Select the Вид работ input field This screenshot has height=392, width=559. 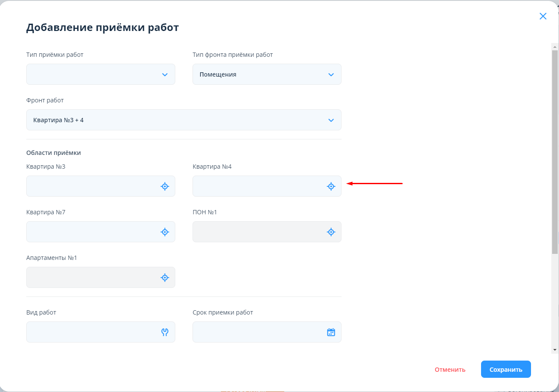click(90, 332)
